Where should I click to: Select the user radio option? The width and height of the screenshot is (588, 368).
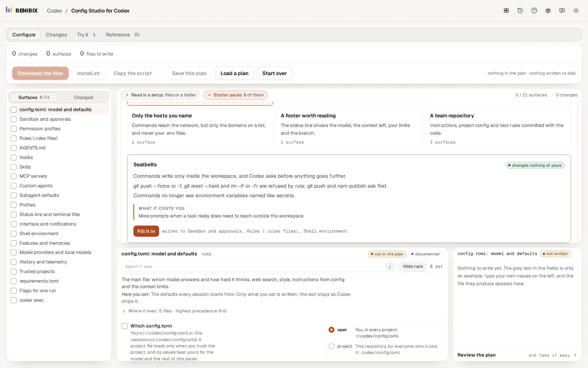pos(331,330)
